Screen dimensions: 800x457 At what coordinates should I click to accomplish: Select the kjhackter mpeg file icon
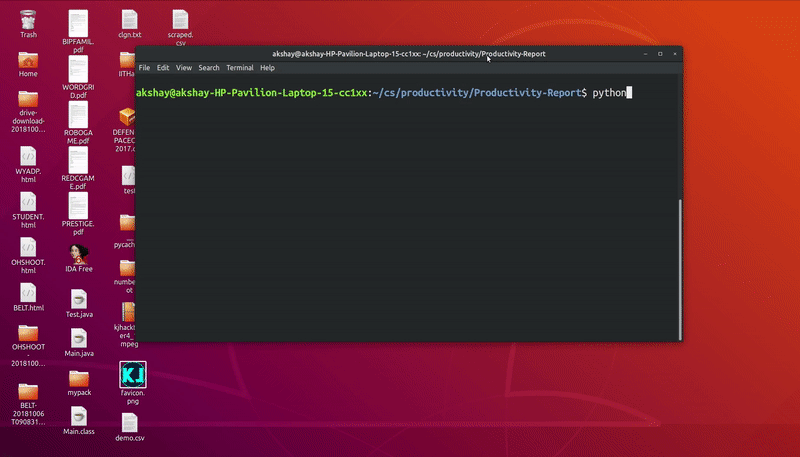point(128,312)
